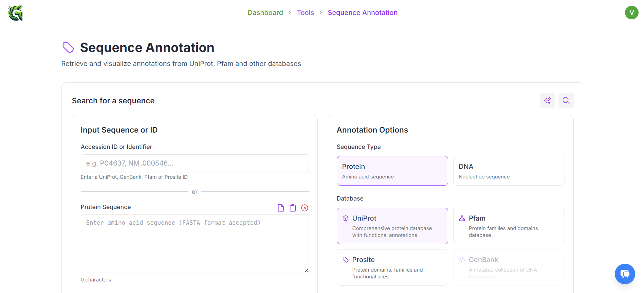644x293 pixels.
Task: Click the 'Sequence Type' label
Action: [x=358, y=147]
